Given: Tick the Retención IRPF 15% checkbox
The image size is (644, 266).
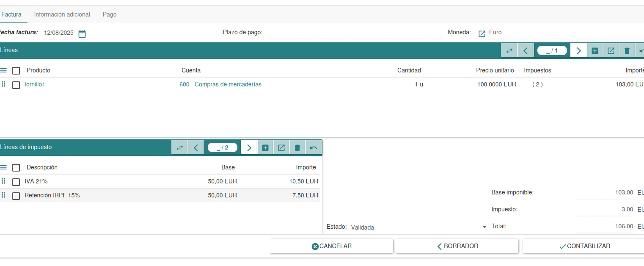Looking at the screenshot, I should (x=16, y=196).
